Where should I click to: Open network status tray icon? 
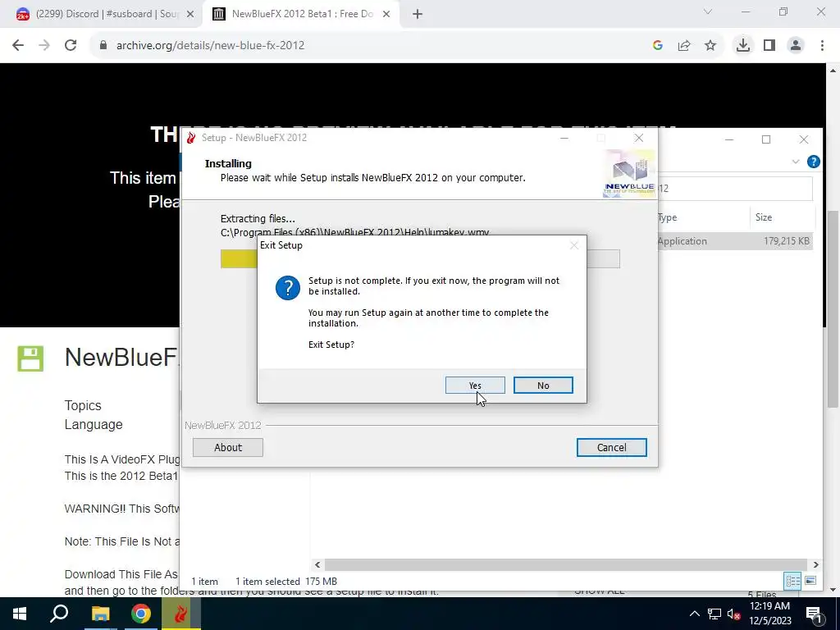pyautogui.click(x=714, y=614)
